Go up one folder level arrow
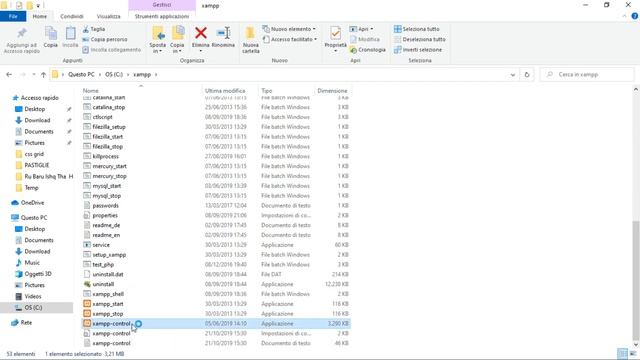 pyautogui.click(x=43, y=74)
